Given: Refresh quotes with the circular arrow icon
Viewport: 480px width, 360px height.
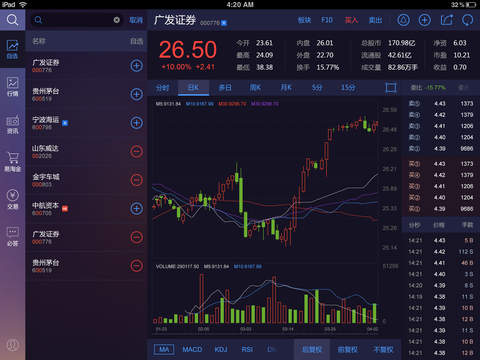Looking at the screenshot, I should (x=468, y=20).
